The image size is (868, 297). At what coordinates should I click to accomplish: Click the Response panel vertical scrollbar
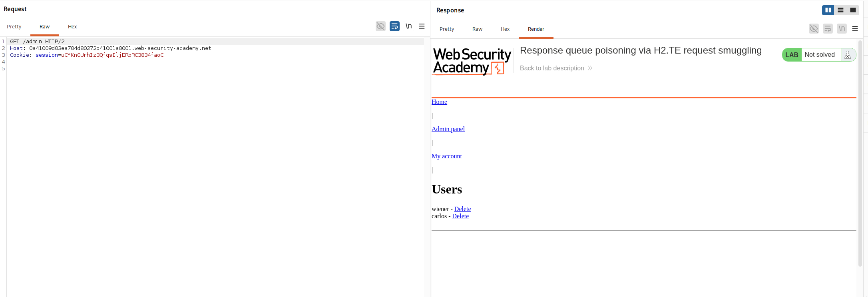coord(860,153)
